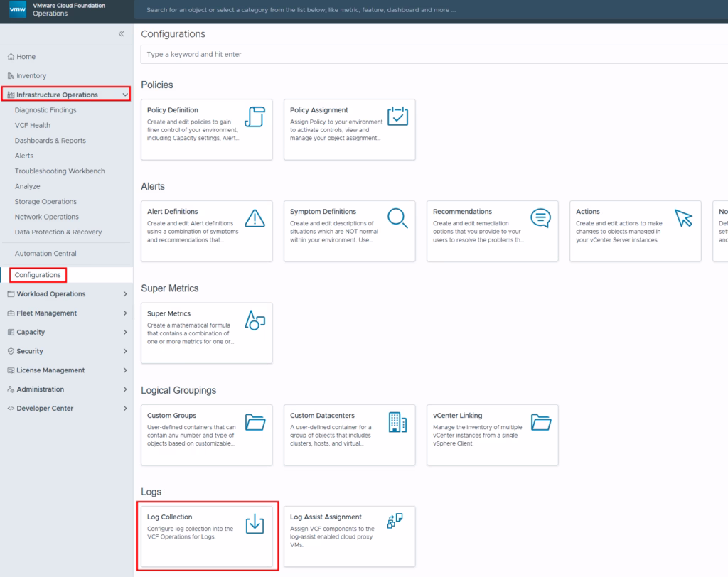Click the Recommendations speech bubble icon
This screenshot has height=577, width=728.
point(540,218)
